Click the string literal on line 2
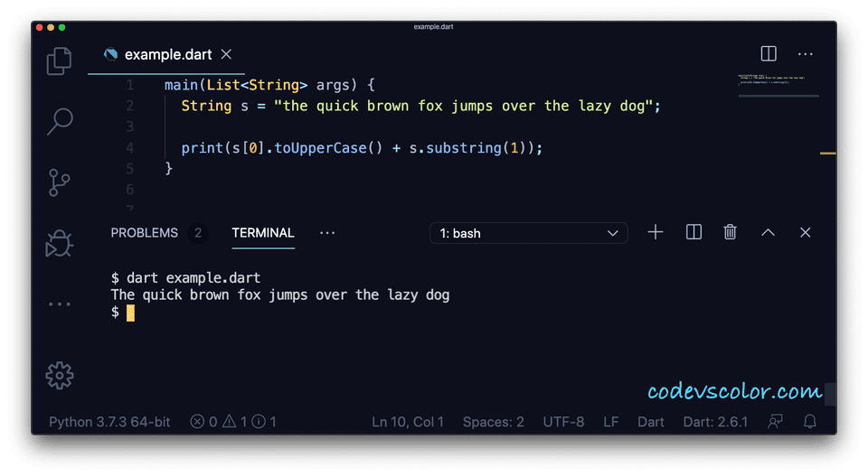 463,106
